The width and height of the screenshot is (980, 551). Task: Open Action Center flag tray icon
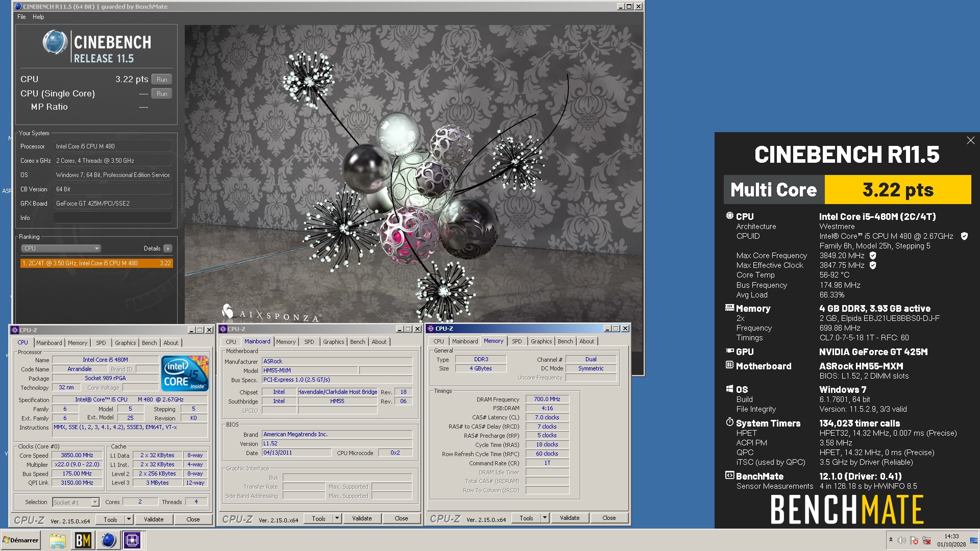[x=914, y=540]
